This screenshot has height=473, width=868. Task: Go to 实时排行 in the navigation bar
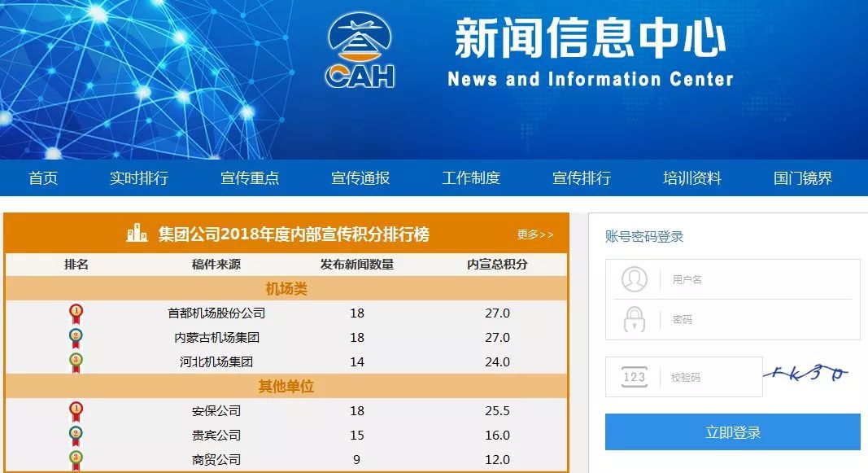[138, 178]
